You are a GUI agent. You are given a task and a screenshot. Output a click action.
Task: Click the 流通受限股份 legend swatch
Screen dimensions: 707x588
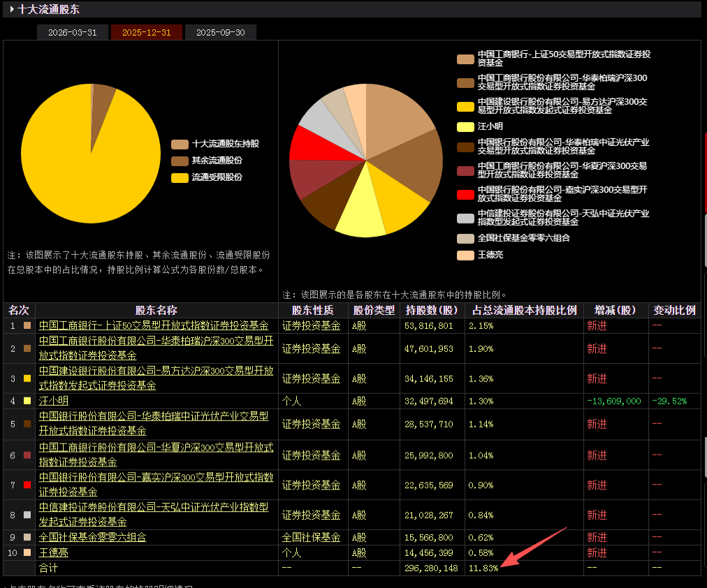(180, 177)
